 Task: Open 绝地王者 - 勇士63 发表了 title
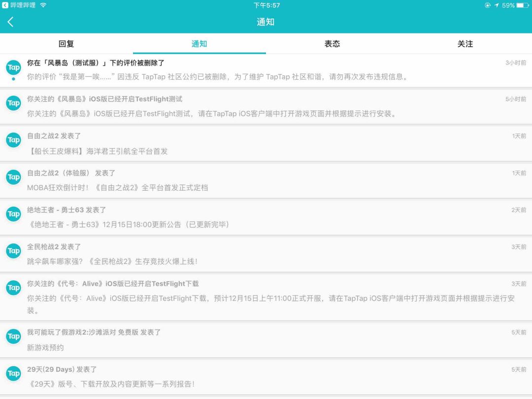(66, 210)
